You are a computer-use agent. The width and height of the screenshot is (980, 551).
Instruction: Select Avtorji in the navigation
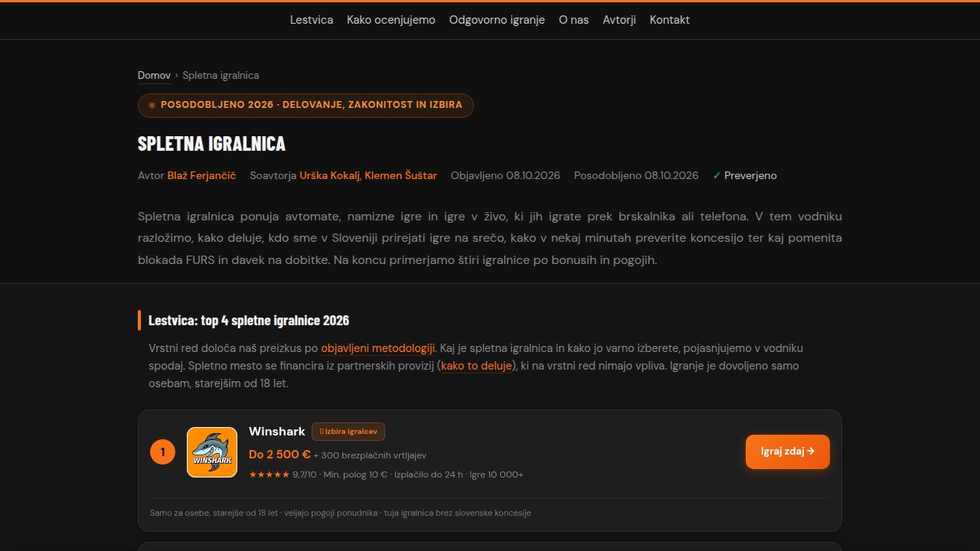(x=619, y=20)
